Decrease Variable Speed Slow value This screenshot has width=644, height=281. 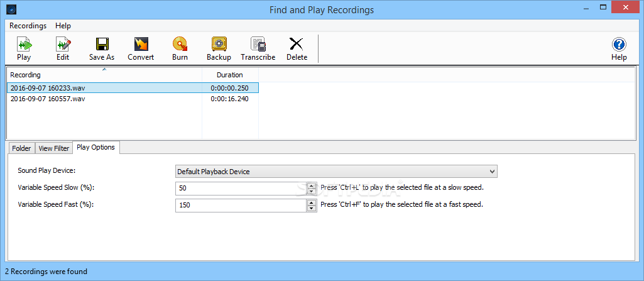tap(312, 192)
